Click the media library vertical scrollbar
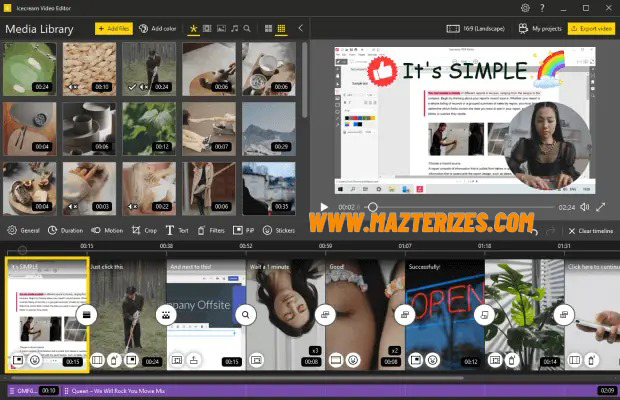Screen dimensions: 620x400 pos(304,80)
